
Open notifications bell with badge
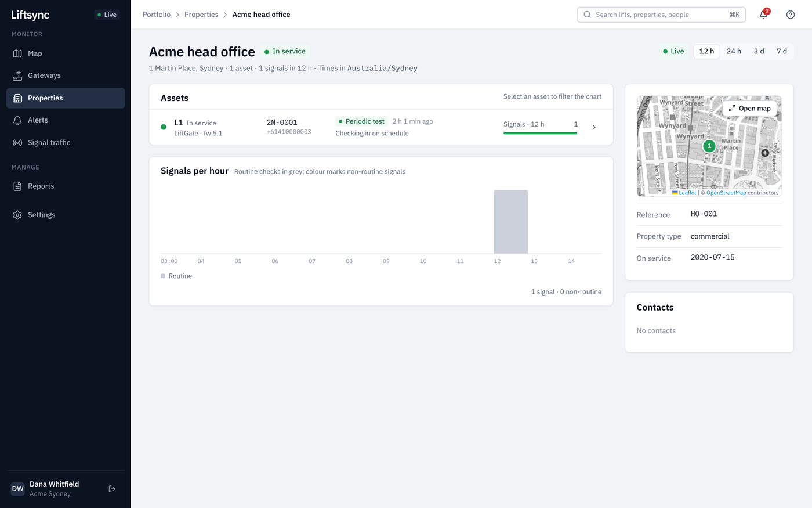pos(764,15)
